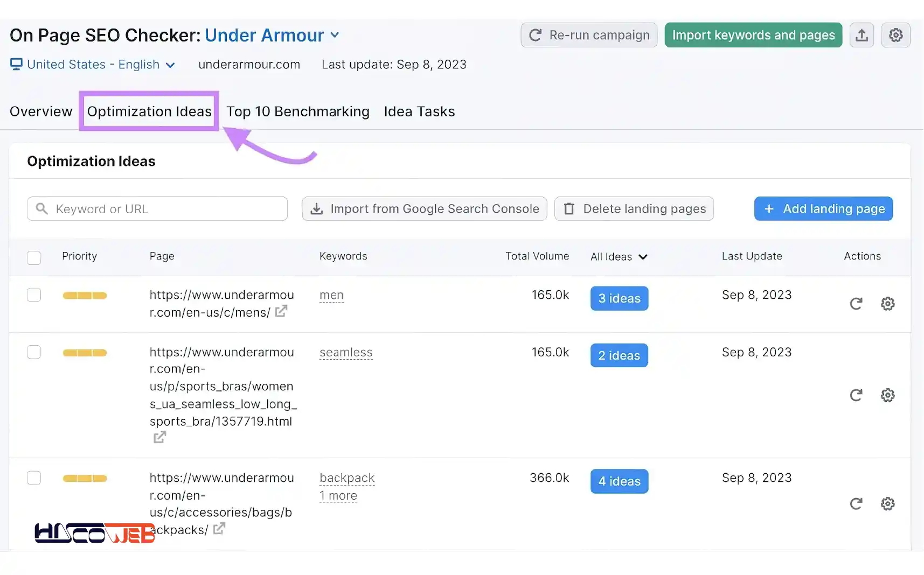The width and height of the screenshot is (924, 575).
Task: Open the 2 ideas button for seamless row
Action: 619,355
